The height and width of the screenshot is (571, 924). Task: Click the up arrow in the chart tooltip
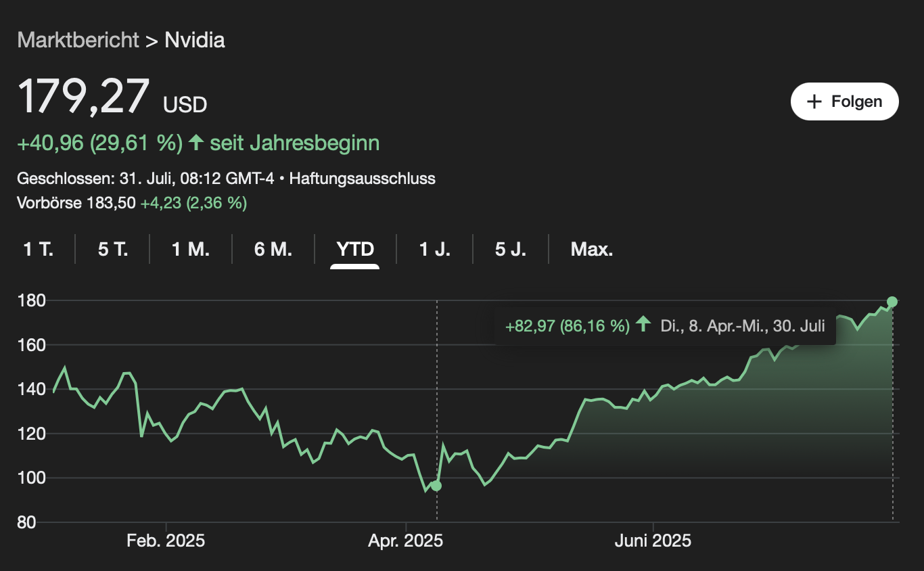644,325
